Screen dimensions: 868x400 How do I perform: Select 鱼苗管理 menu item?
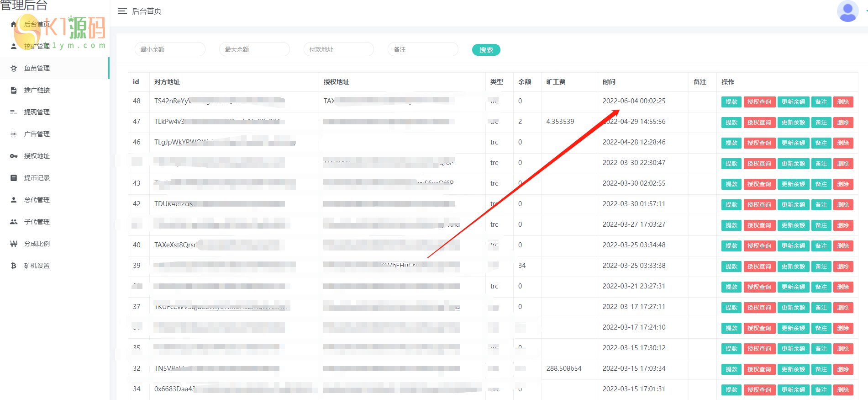(55, 68)
